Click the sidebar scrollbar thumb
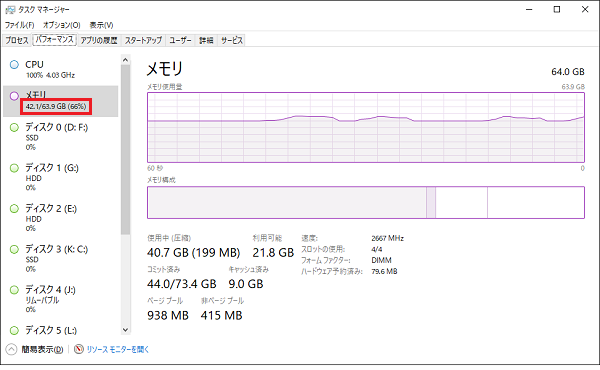The width and height of the screenshot is (600, 370). 126,150
